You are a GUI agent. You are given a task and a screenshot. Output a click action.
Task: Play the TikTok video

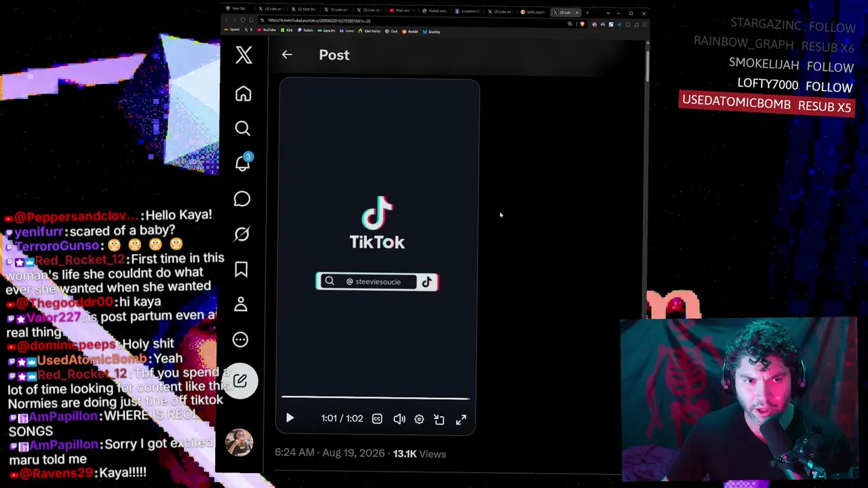point(290,418)
